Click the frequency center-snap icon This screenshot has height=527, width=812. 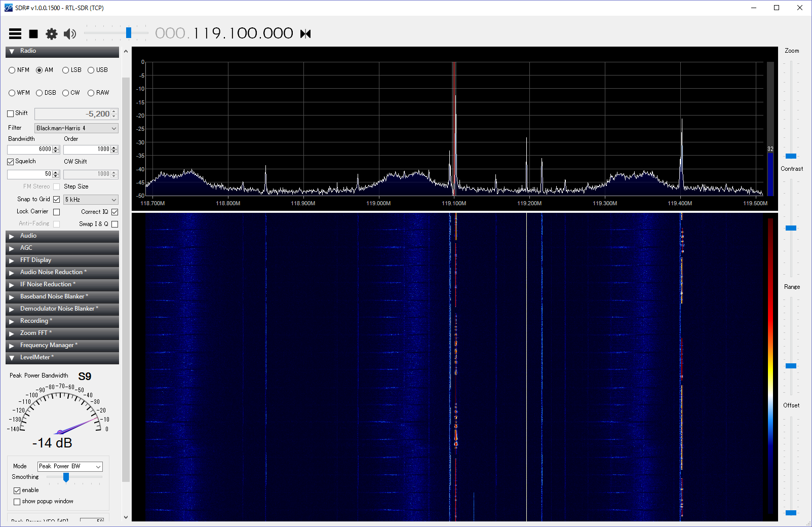pyautogui.click(x=305, y=33)
